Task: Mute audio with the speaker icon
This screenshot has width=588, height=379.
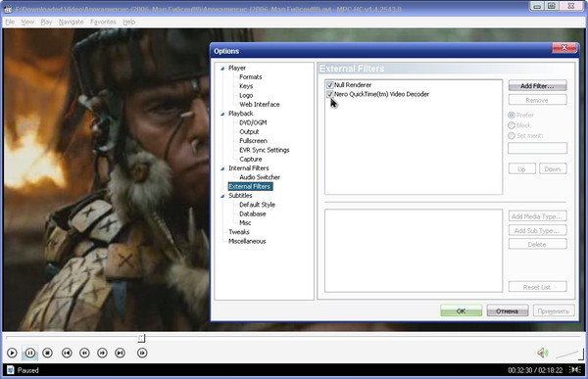Action: coord(542,353)
